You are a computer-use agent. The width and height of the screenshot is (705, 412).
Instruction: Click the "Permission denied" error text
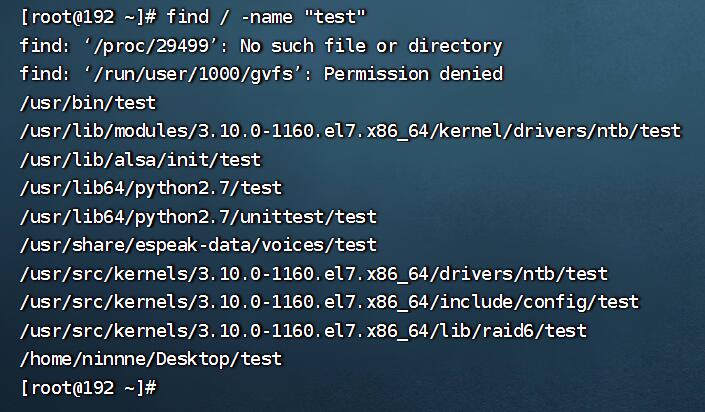[x=413, y=74]
